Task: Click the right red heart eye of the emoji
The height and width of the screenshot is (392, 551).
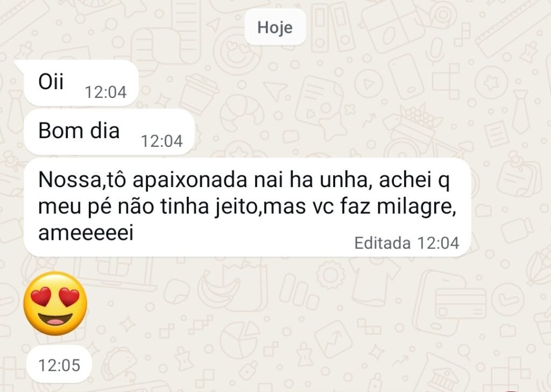Action: [x=69, y=296]
